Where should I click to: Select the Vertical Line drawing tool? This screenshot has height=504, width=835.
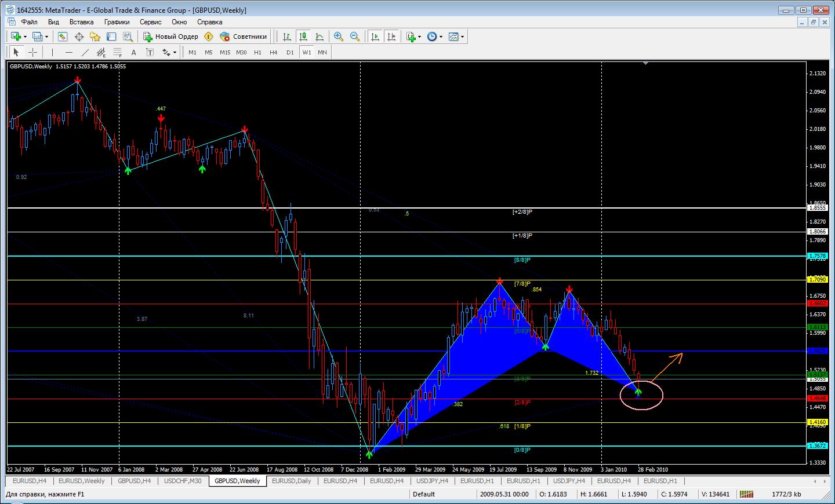pos(52,52)
